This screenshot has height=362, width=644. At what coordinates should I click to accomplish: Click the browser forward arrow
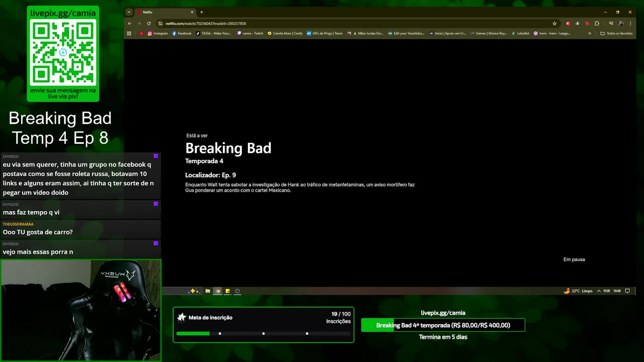tap(139, 24)
